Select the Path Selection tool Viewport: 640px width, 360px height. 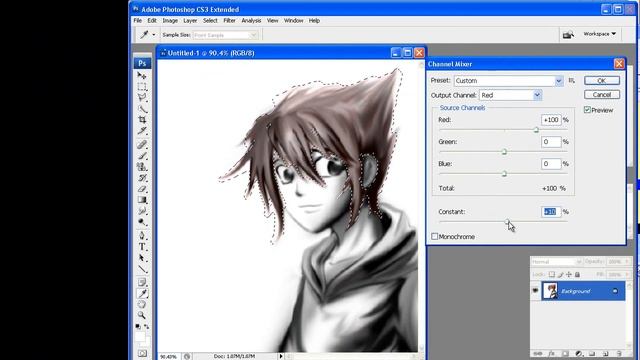(x=142, y=258)
